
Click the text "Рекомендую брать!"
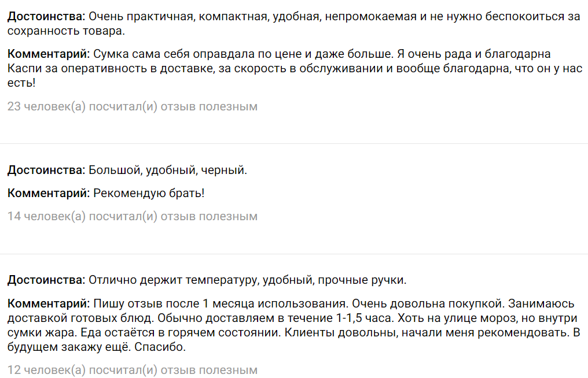(x=149, y=193)
